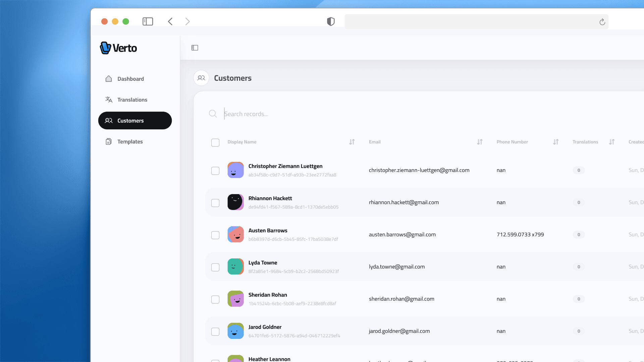This screenshot has height=362, width=644.
Task: Open the Templates section
Action: click(130, 141)
